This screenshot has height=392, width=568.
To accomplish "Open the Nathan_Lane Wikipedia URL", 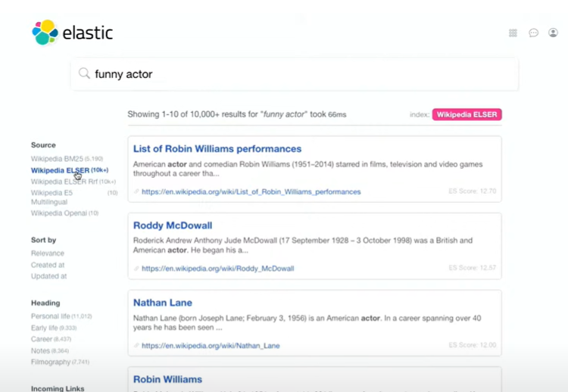I will click(211, 345).
